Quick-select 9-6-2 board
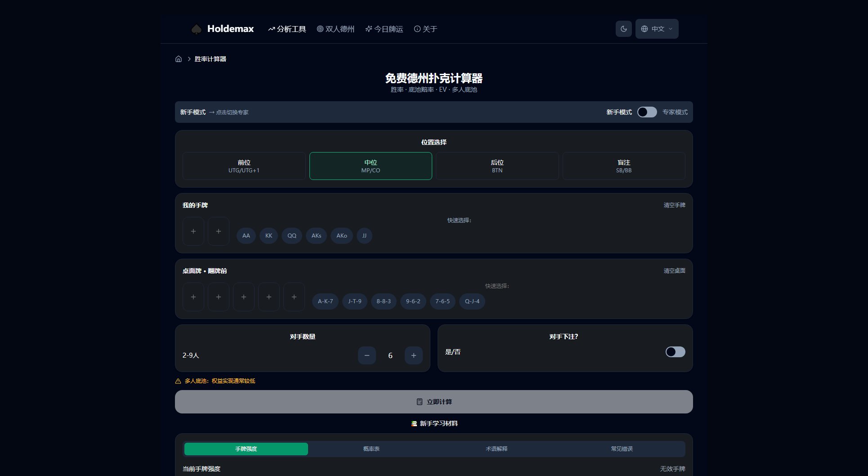The height and width of the screenshot is (476, 868). [x=413, y=301]
